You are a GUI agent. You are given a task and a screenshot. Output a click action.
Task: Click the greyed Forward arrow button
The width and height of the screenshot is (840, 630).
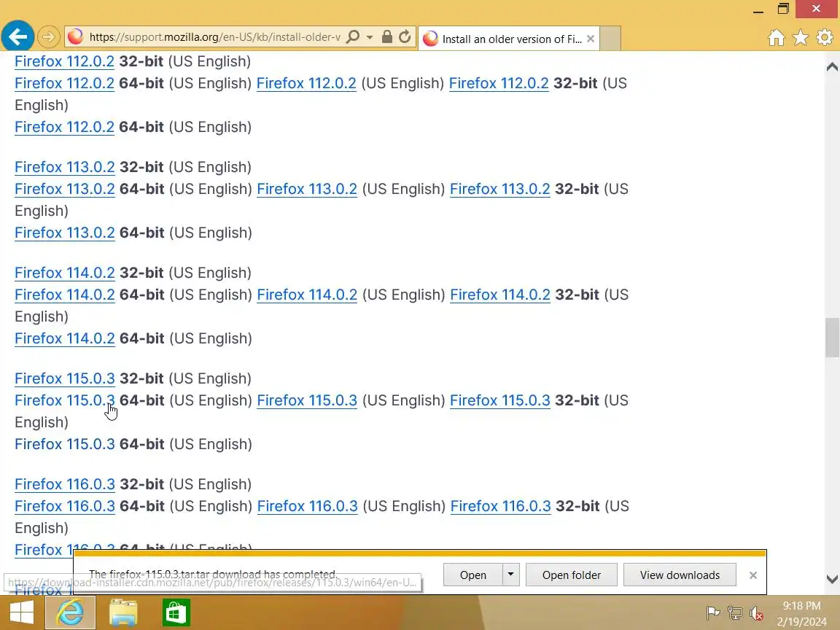[x=48, y=37]
